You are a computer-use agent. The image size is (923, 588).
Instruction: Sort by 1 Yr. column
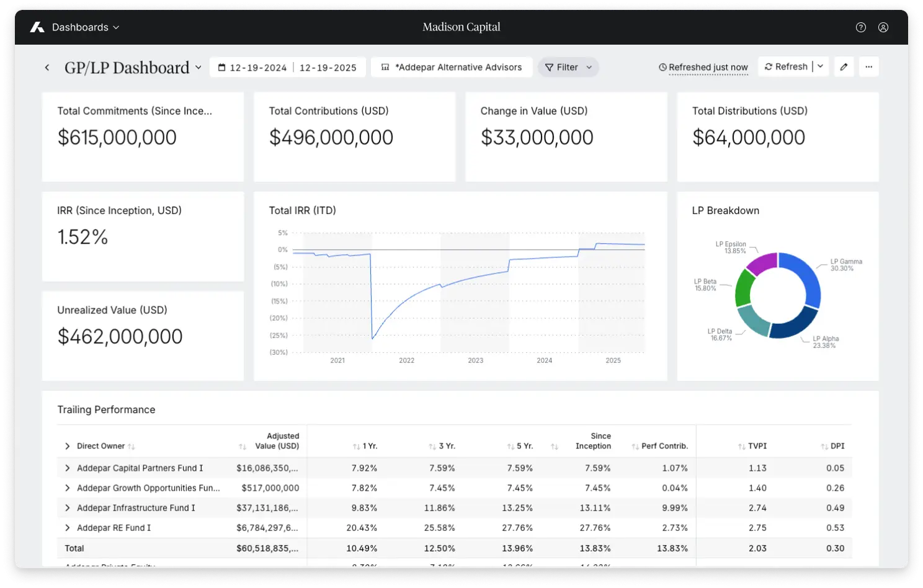(356, 447)
